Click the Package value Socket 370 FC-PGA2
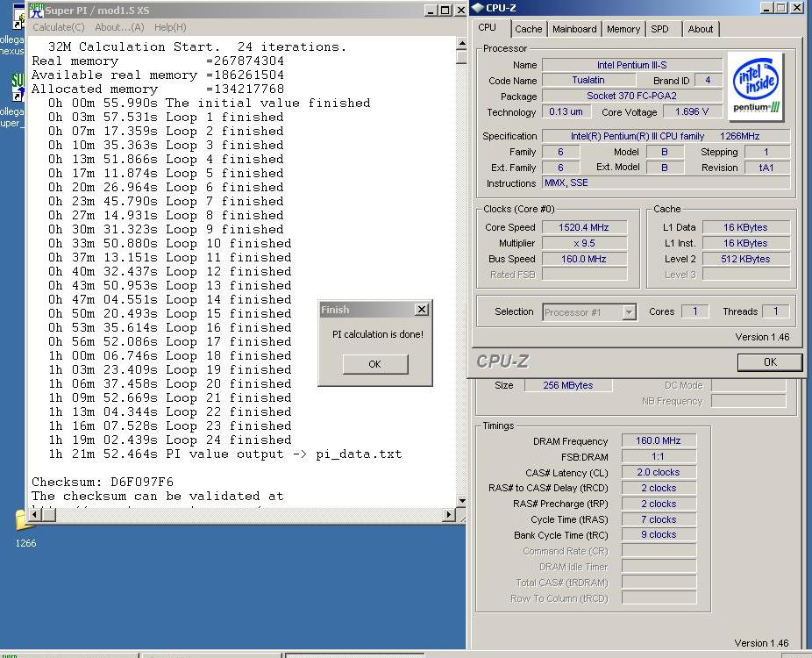This screenshot has width=812, height=658. coord(631,96)
